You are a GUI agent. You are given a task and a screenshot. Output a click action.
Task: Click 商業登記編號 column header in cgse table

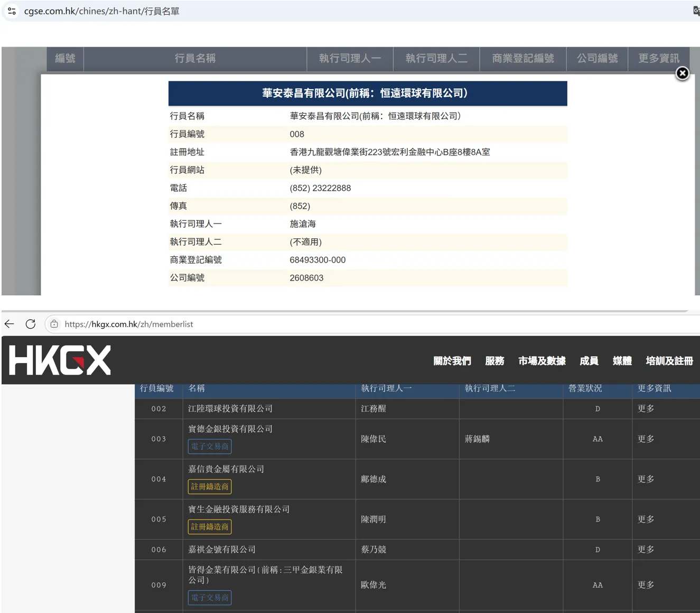523,59
